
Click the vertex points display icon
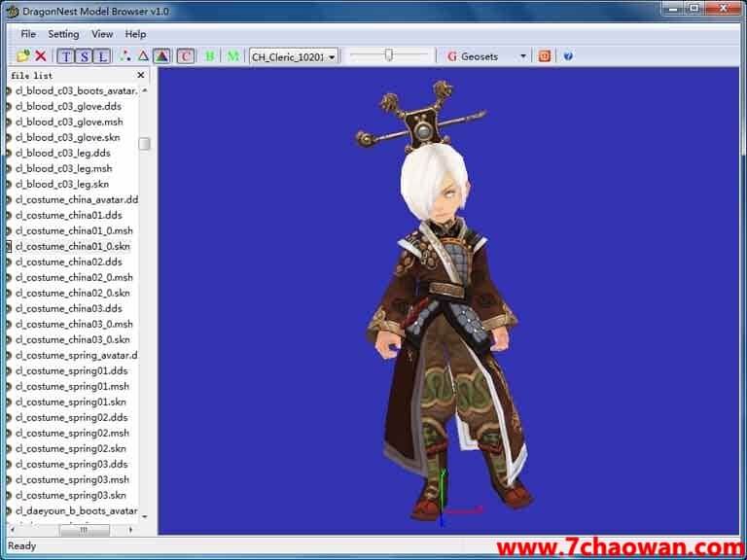point(124,56)
